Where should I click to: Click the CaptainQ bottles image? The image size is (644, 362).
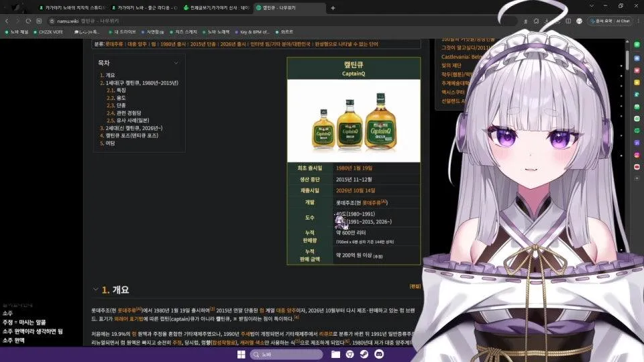(354, 121)
